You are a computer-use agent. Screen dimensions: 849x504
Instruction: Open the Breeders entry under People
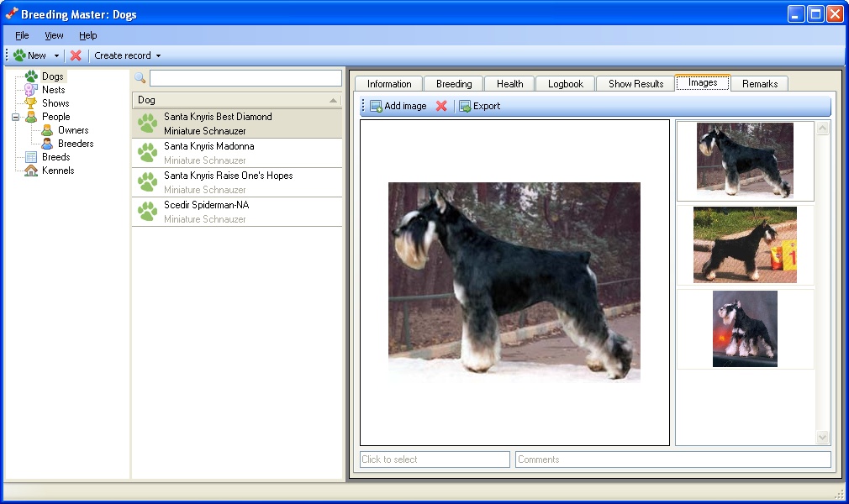(x=75, y=144)
